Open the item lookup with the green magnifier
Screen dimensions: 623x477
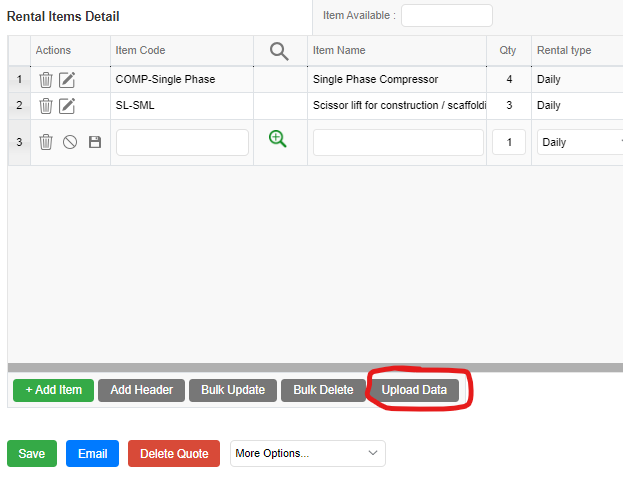[277, 139]
